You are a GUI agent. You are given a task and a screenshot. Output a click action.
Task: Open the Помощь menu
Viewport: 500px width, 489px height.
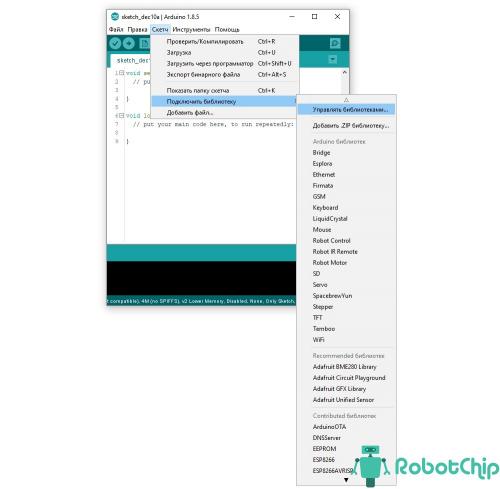(227, 29)
